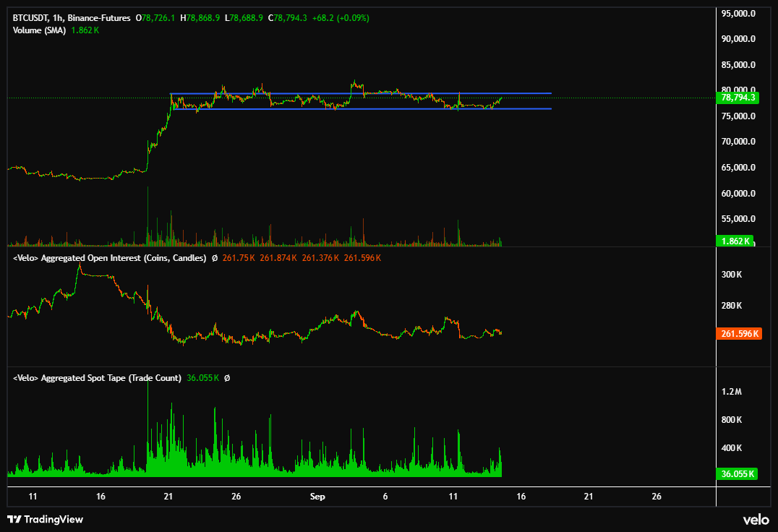Click the 55,000.0 price scale label

(738, 219)
